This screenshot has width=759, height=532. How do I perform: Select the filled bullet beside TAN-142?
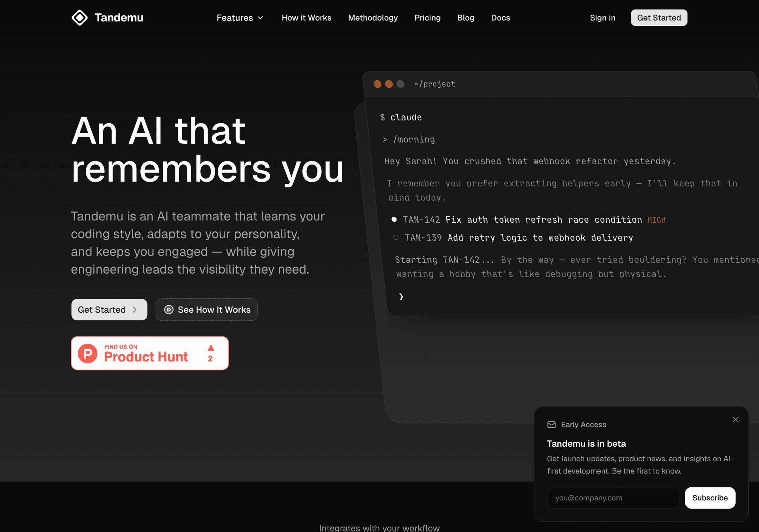(x=394, y=219)
